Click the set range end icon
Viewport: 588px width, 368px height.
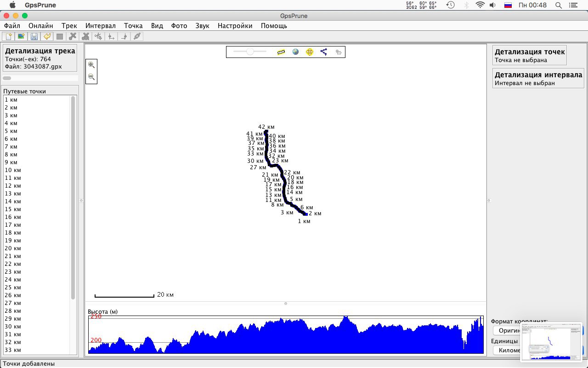124,36
